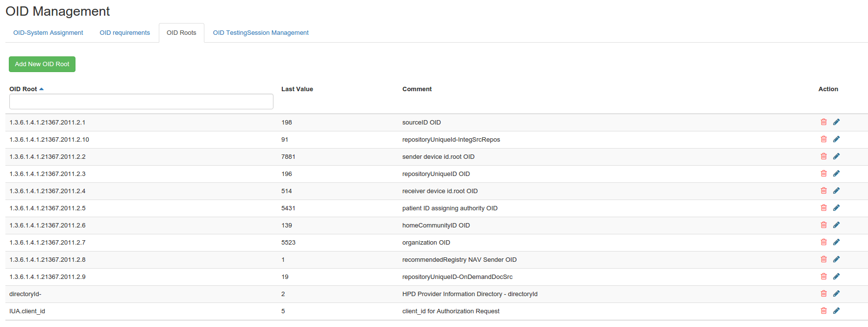
Task: Open the OID-System Assignment tab
Action: [48, 33]
